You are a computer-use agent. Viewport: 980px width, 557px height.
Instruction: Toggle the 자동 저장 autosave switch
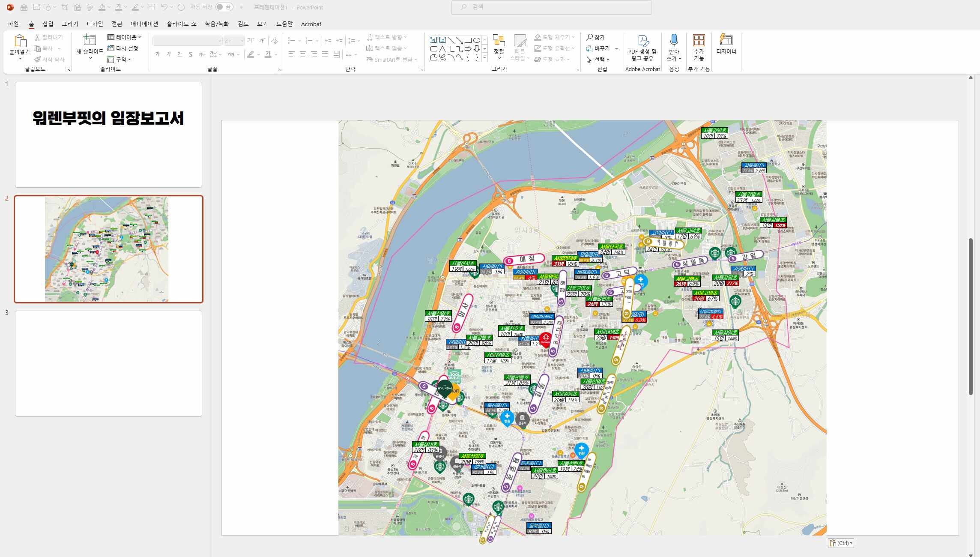(224, 7)
